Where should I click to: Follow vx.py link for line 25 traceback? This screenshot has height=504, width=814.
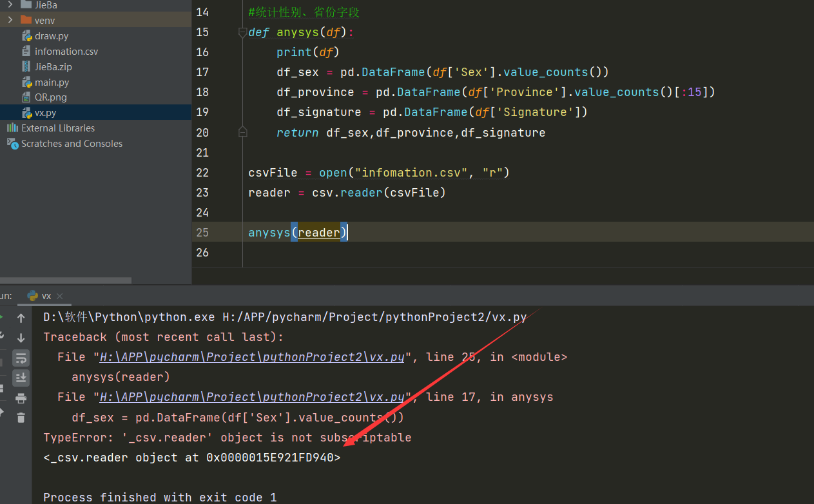(251, 357)
